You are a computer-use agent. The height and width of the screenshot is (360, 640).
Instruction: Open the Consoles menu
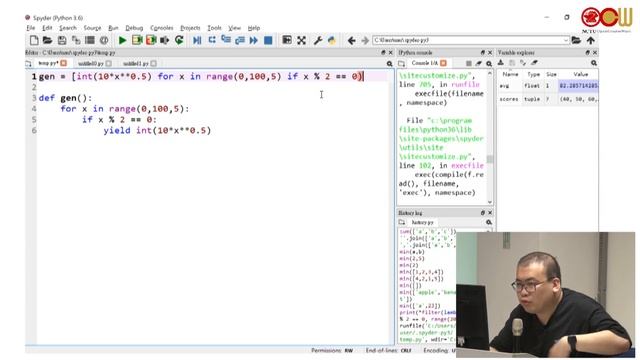tap(162, 28)
